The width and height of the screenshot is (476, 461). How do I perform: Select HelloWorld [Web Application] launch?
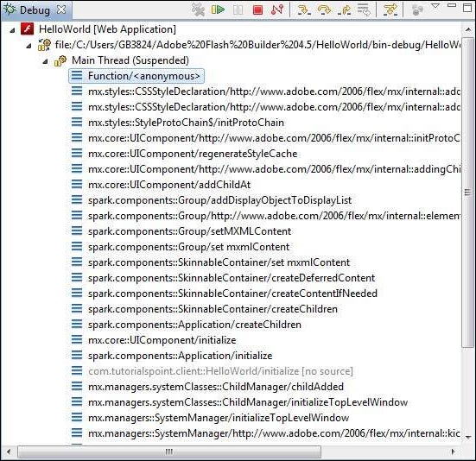107,29
